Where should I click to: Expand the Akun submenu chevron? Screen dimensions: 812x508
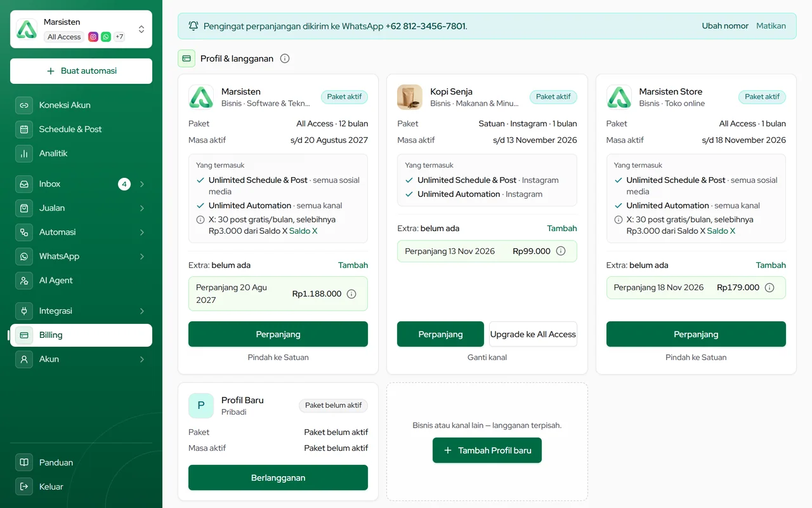[x=142, y=359]
